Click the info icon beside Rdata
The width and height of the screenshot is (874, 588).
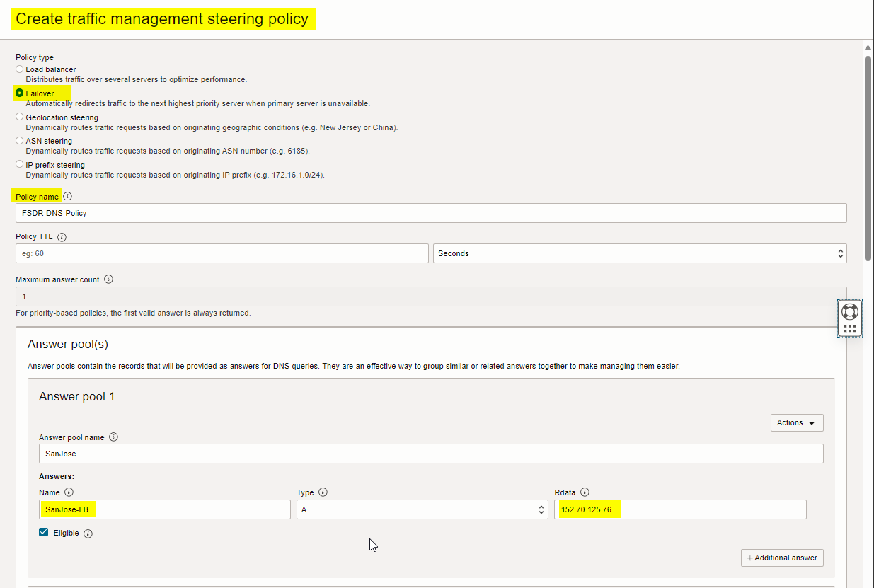[585, 492]
